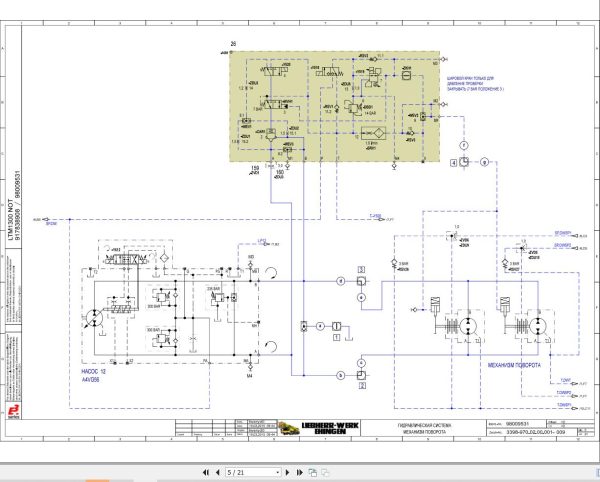Click the circled "d" connection marker
Image resolution: width=600 pixels, height=482 pixels.
(341, 281)
